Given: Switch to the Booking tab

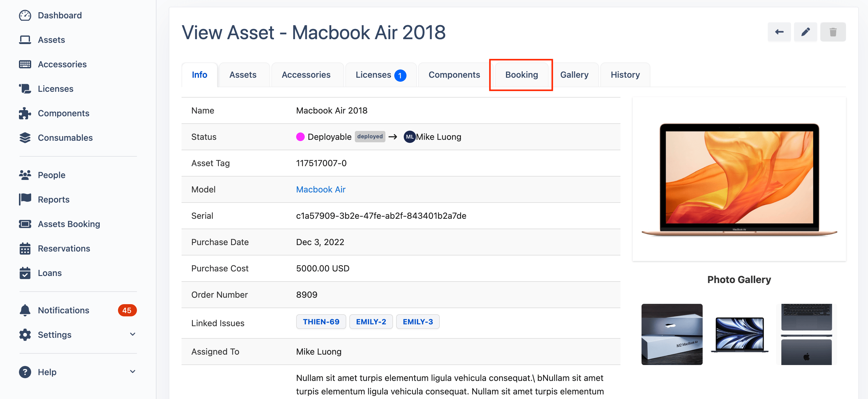Looking at the screenshot, I should [521, 74].
